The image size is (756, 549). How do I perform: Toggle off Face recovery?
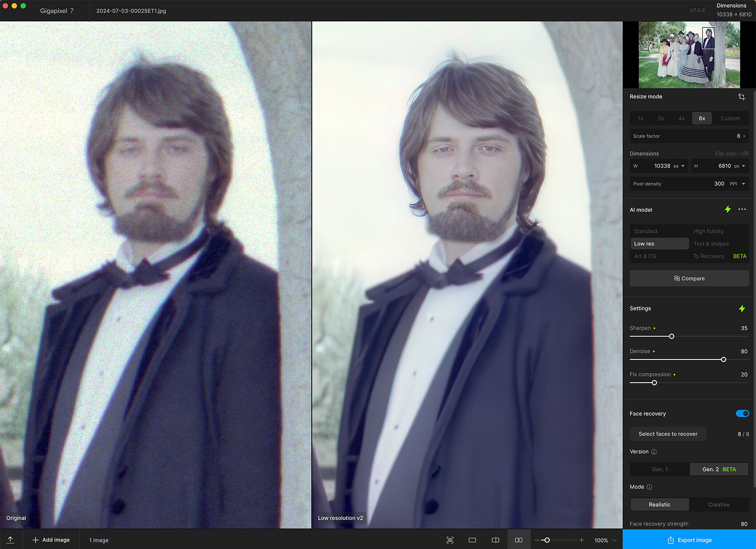742,413
